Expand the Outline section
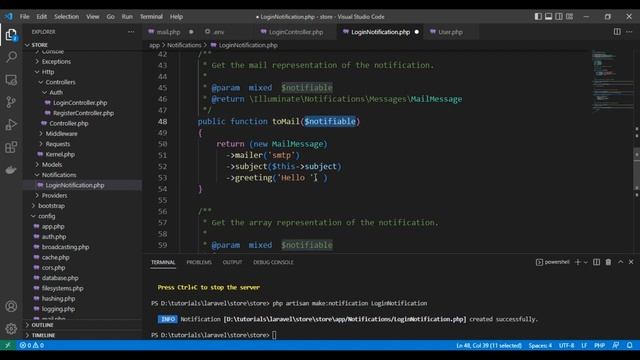 click(x=42, y=325)
